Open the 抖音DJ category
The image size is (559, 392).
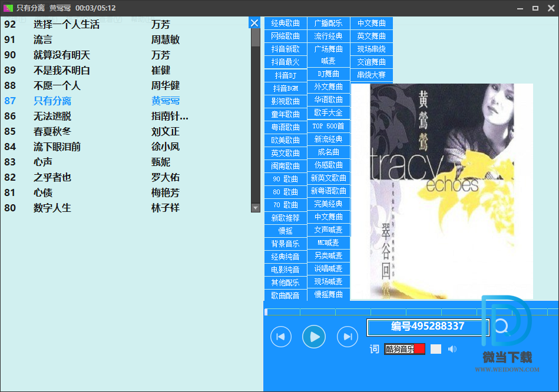pos(286,75)
